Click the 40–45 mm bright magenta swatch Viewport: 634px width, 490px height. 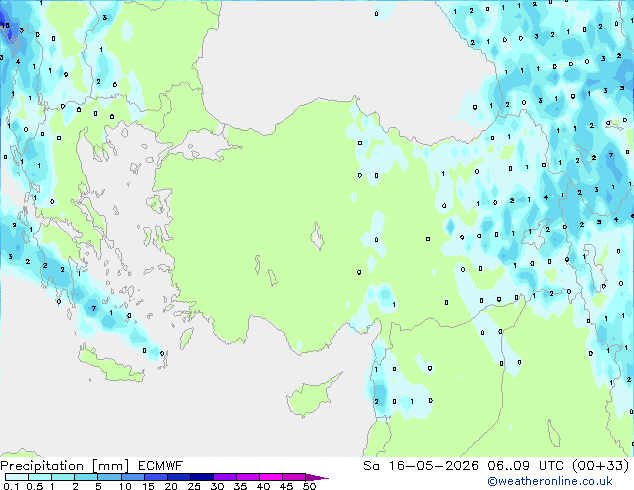click(271, 477)
